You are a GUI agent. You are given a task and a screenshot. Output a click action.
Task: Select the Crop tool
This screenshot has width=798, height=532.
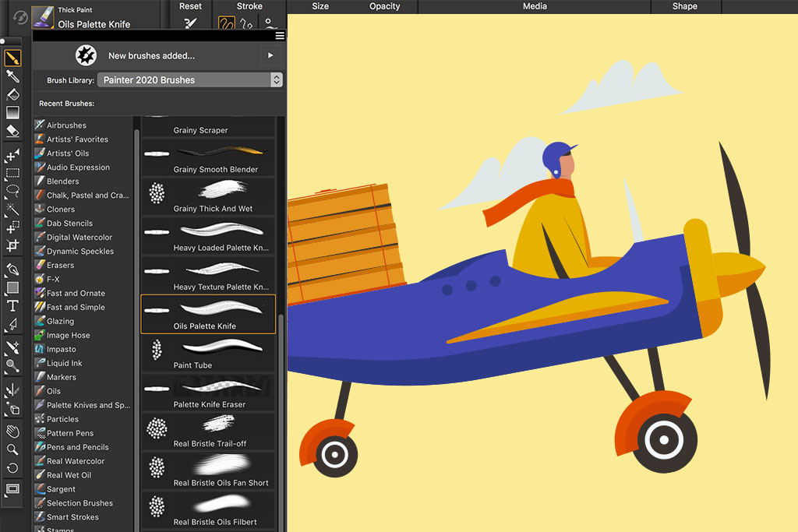coord(12,245)
